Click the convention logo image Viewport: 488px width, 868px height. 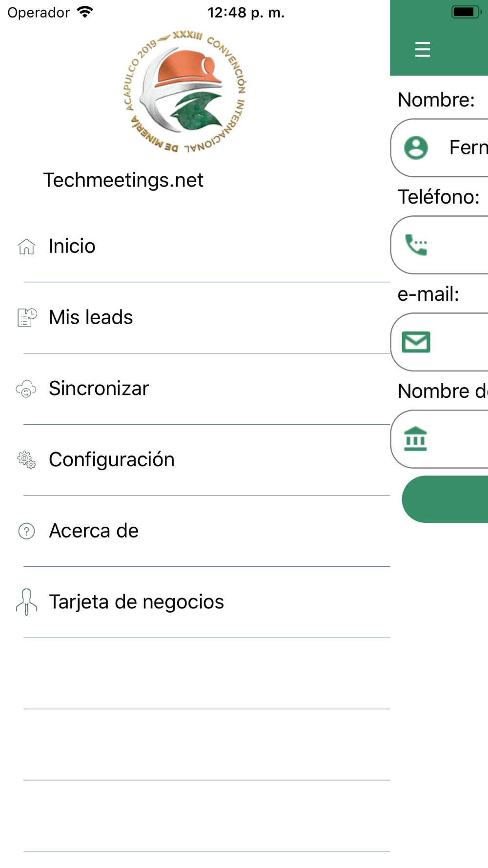point(184,91)
